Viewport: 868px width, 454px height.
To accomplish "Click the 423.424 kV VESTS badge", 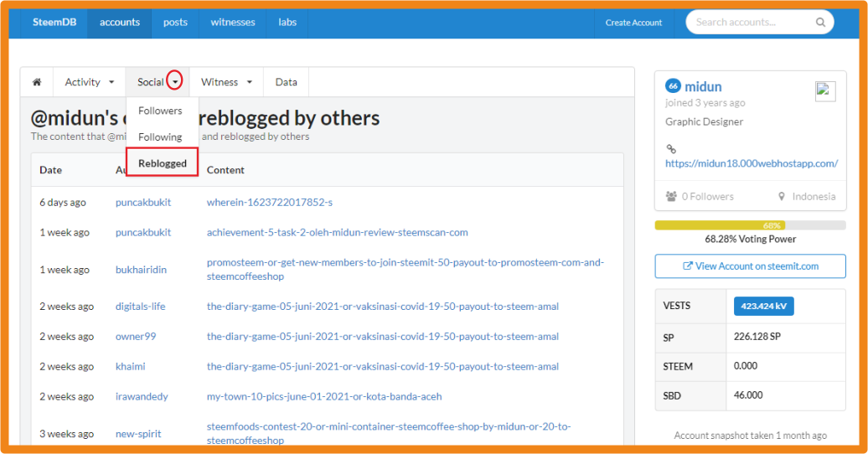I will [x=763, y=307].
